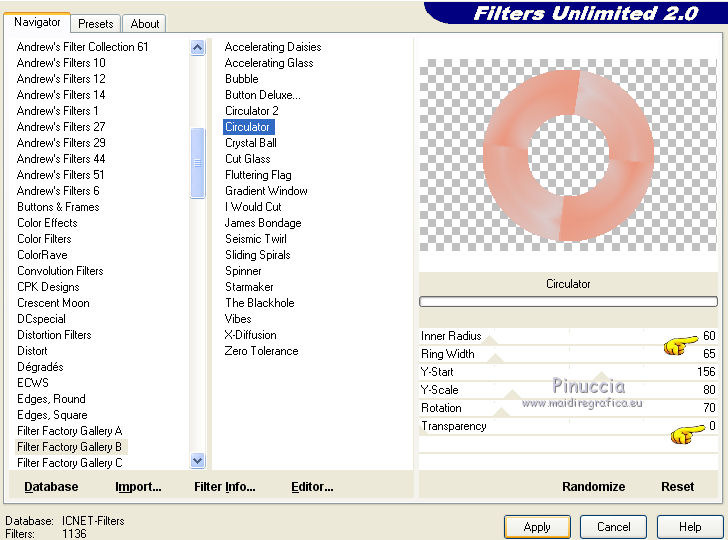Choose I Would Cut filter
This screenshot has height=540, width=728.
[x=253, y=207]
